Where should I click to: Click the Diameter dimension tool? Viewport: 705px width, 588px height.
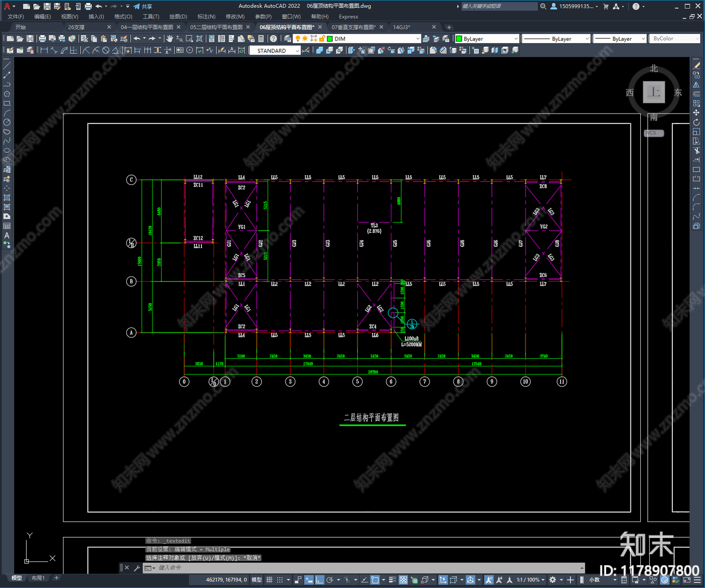(x=106, y=51)
